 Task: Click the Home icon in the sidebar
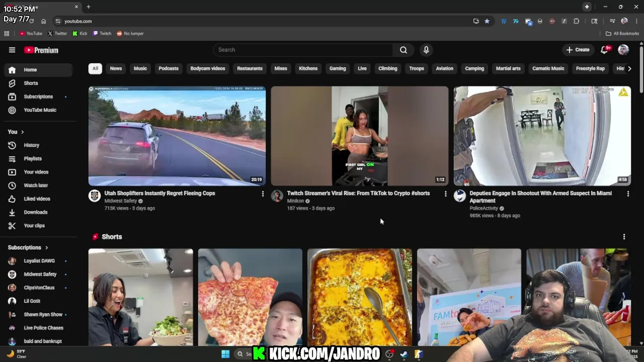tap(12, 70)
